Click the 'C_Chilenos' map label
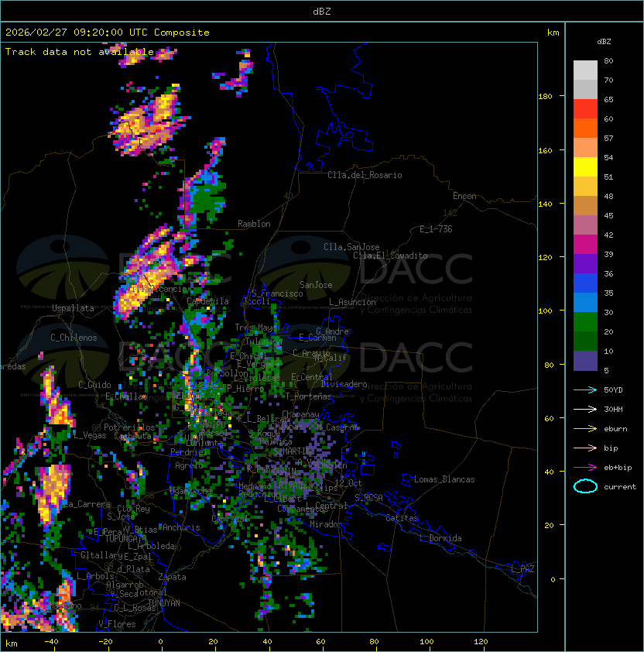644x652 pixels. point(74,338)
